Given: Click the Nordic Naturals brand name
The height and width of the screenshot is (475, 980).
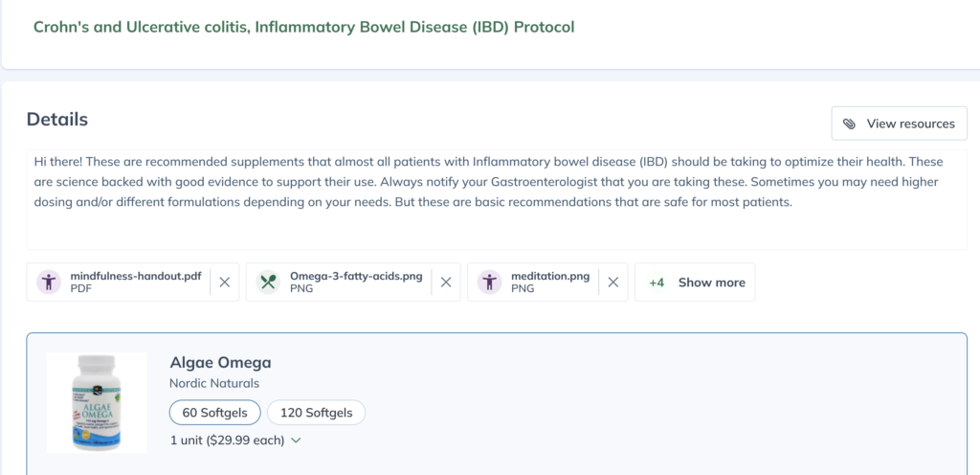Looking at the screenshot, I should (x=214, y=384).
